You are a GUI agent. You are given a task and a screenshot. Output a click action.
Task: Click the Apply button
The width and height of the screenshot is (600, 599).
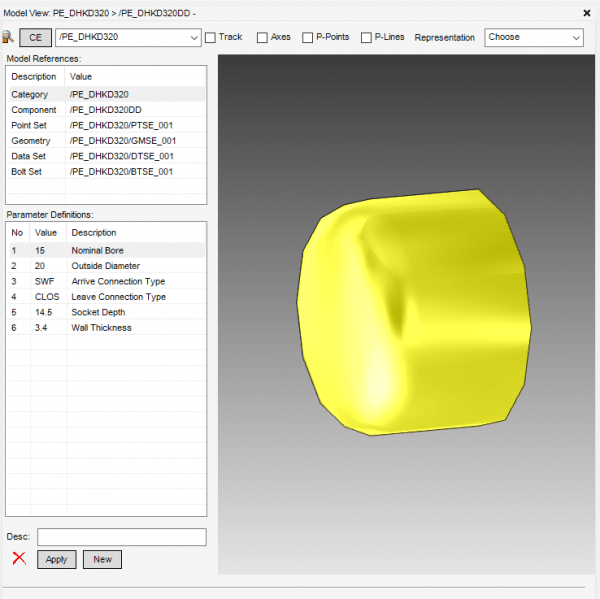click(56, 559)
